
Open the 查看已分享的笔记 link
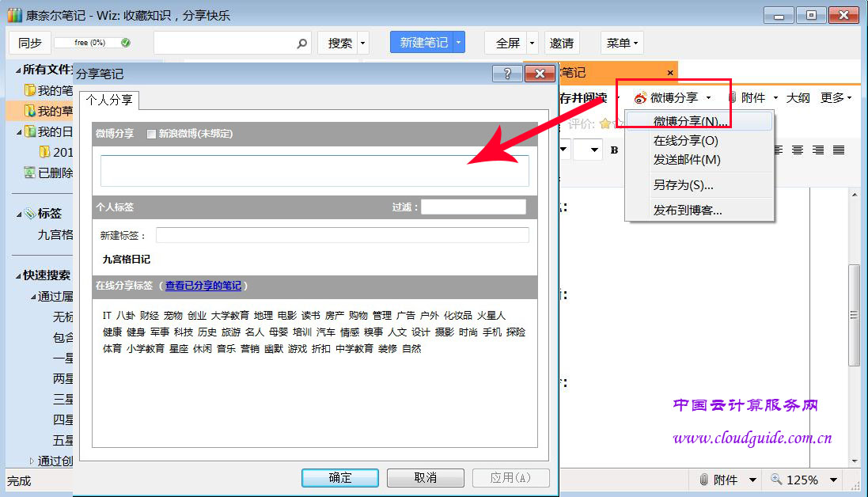(203, 286)
